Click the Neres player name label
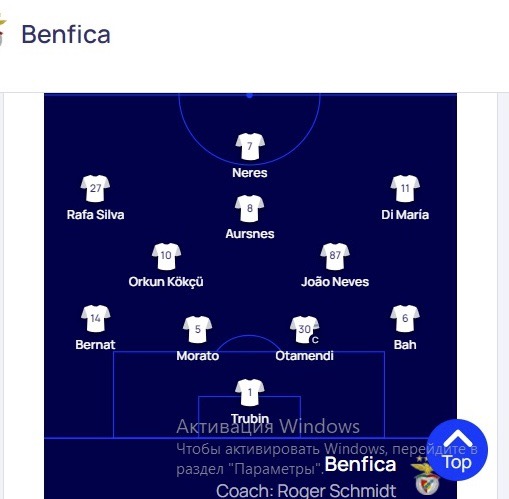Viewport: 509px width, 499px height. (x=250, y=173)
